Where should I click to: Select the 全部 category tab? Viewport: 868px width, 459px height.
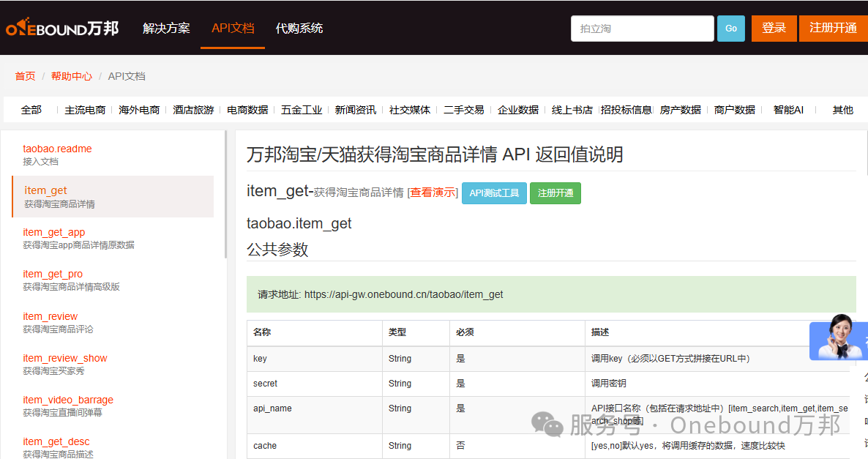coord(31,111)
